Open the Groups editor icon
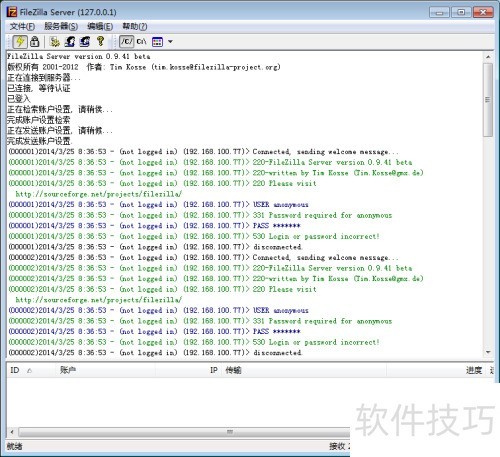The width and height of the screenshot is (500, 457). point(85,42)
